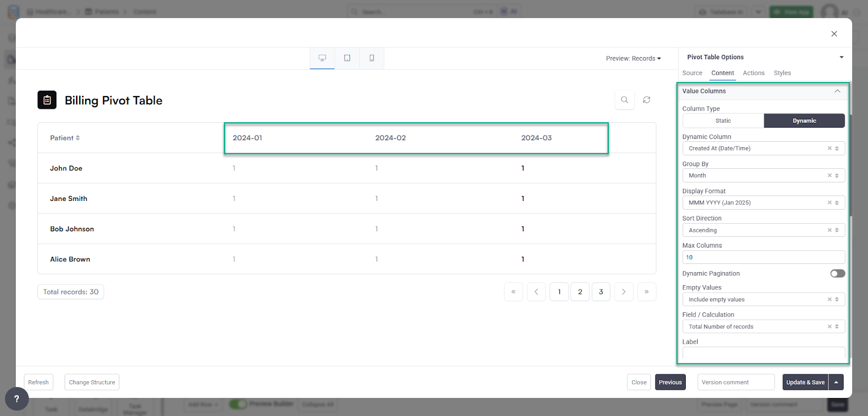Open the Actions tab

point(754,73)
